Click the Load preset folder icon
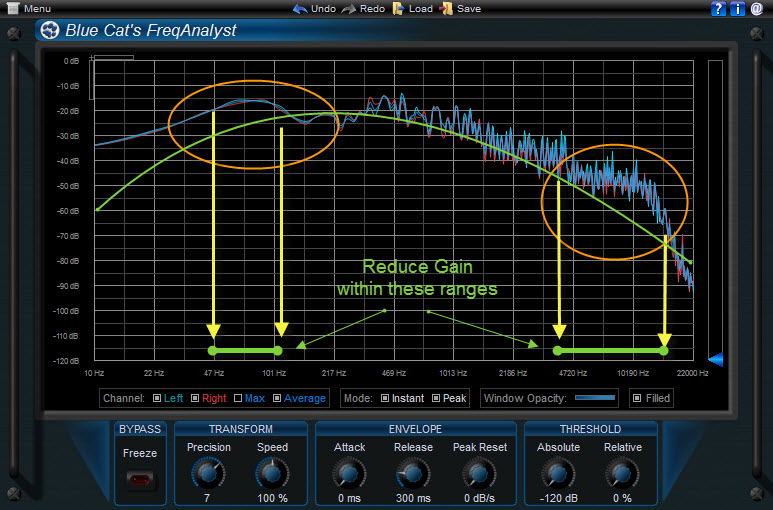The width and height of the screenshot is (773, 510). 398,8
